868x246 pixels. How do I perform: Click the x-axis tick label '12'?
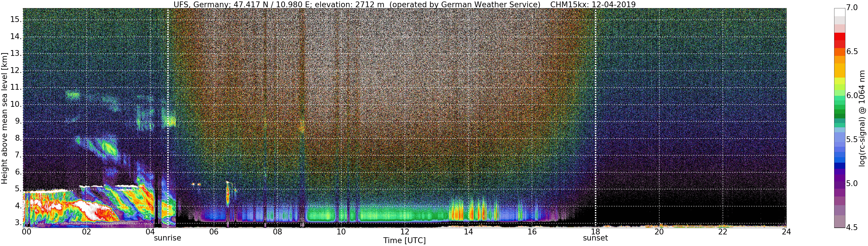coord(405,232)
